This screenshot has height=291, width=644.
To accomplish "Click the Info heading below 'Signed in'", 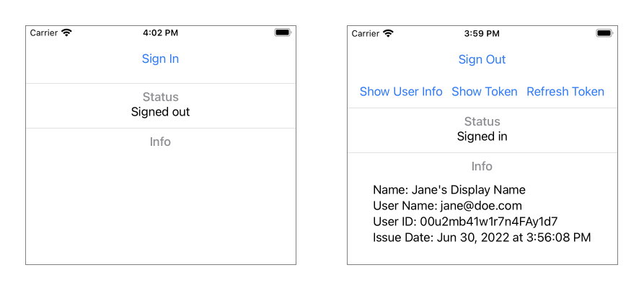I will pos(482,166).
